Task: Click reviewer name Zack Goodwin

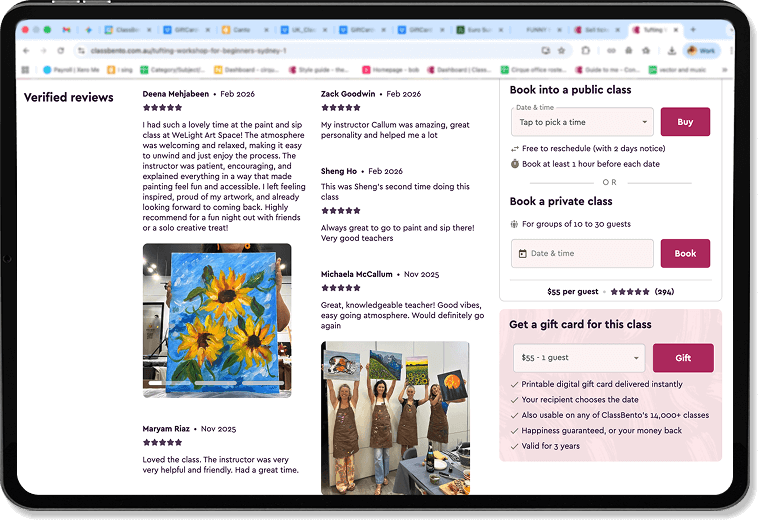Action: pos(348,94)
